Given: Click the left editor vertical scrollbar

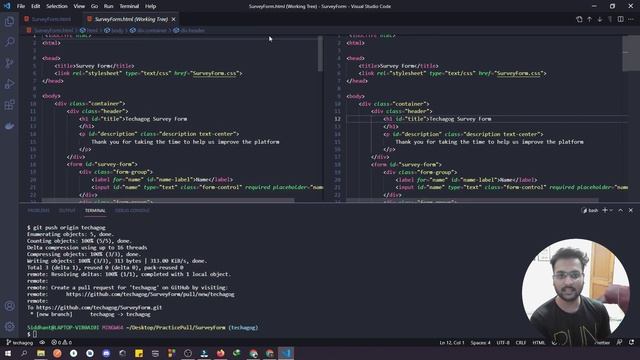Looking at the screenshot, I should coord(320,54).
